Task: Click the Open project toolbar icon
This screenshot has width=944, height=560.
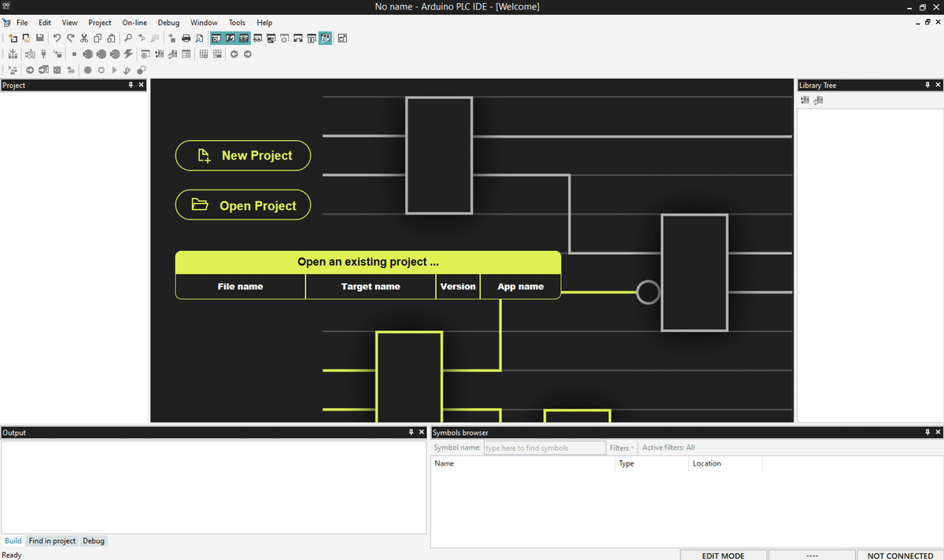Action: (27, 38)
